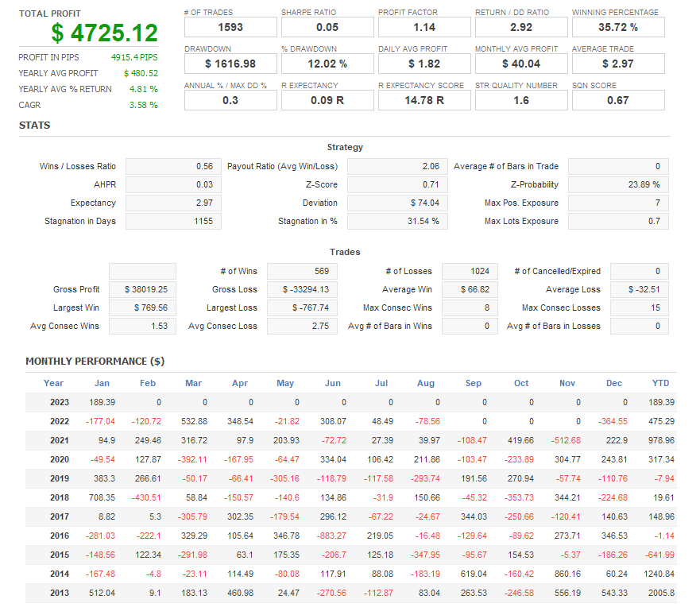Select the AHPR field showing 0.03

173,185
